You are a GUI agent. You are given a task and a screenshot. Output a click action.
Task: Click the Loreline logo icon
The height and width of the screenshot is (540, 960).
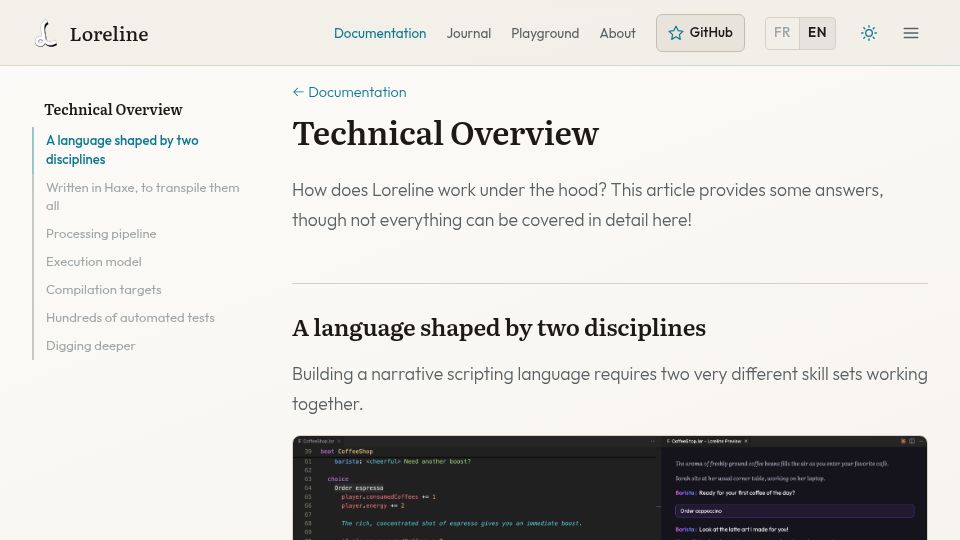click(x=46, y=34)
